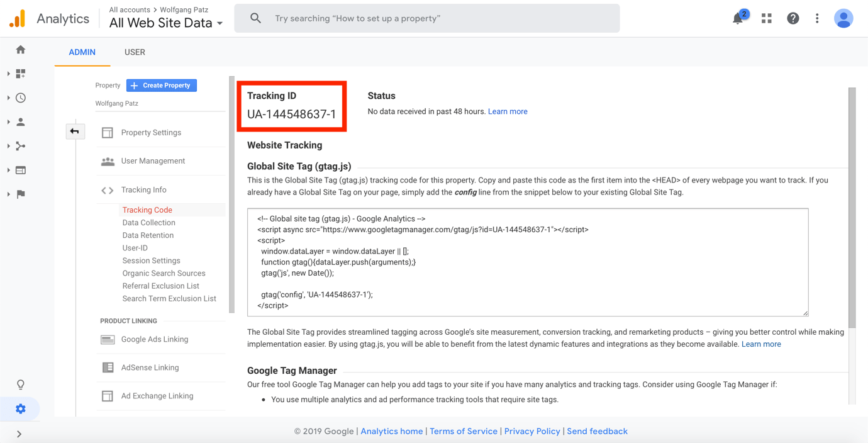
Task: Open Google apps grid icon
Action: point(766,18)
